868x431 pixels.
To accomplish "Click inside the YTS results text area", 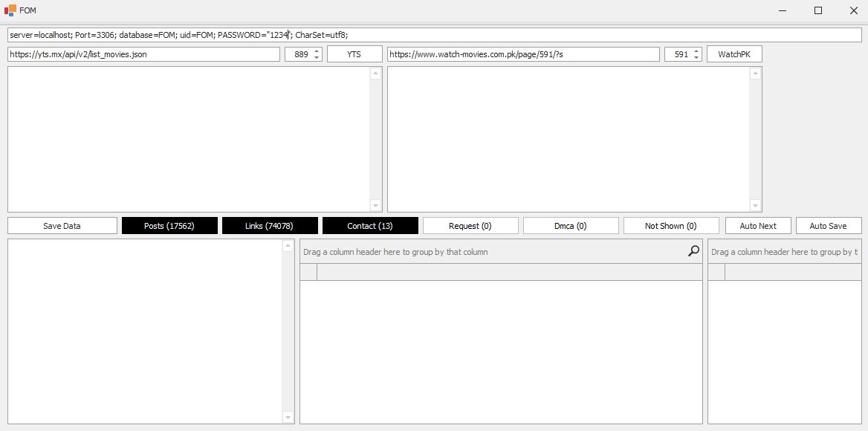I will pyautogui.click(x=189, y=140).
